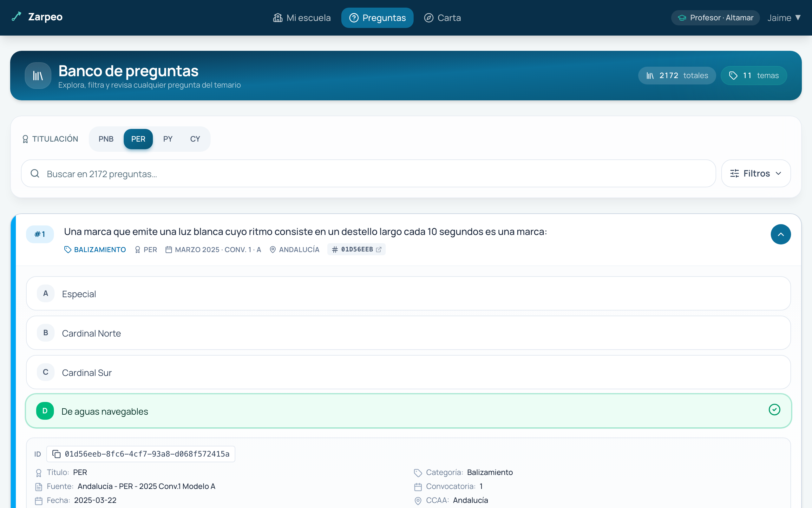The height and width of the screenshot is (508, 812).
Task: Click the sliders icon on Filtros
Action: pos(735,173)
